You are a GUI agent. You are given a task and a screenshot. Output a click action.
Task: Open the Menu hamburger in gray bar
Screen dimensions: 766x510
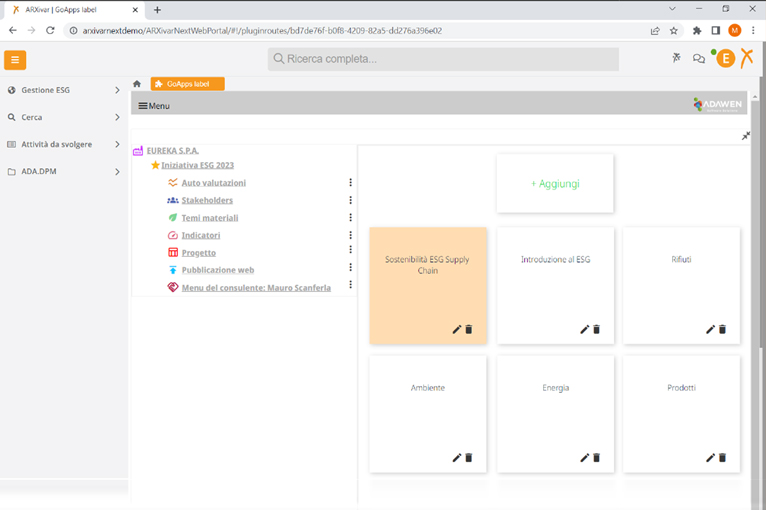[154, 105]
